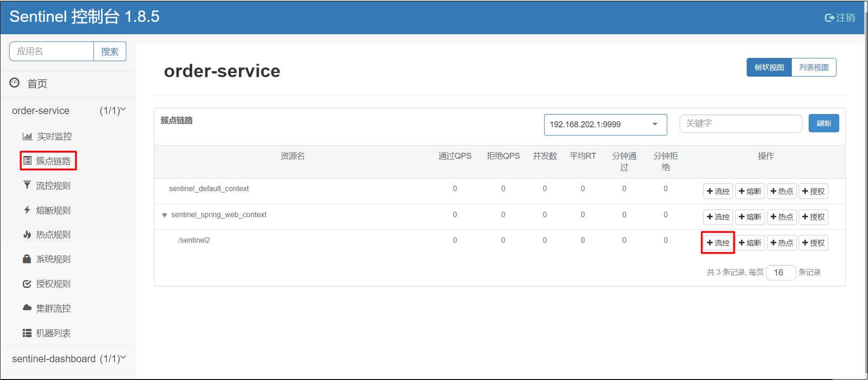Open the machine dropdown 192.168.202.1:9999

605,125
